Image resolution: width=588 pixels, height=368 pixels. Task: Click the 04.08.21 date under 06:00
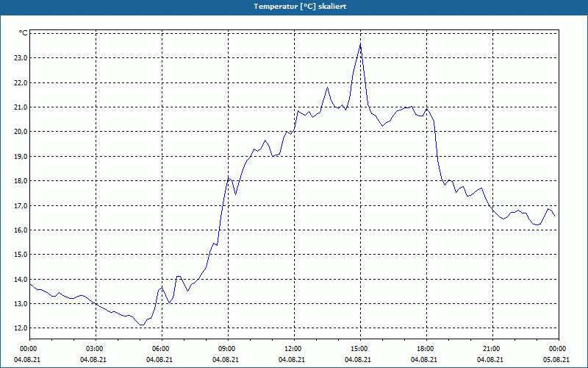[159, 360]
